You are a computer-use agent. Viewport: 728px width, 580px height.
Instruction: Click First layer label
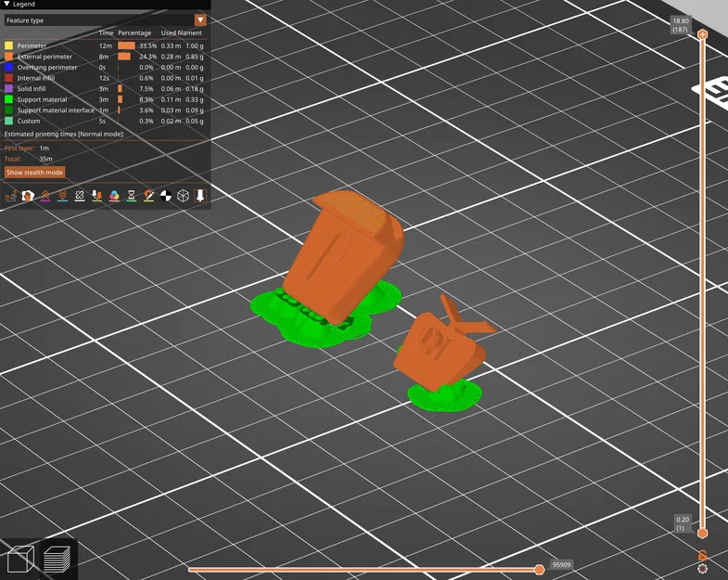pos(19,148)
